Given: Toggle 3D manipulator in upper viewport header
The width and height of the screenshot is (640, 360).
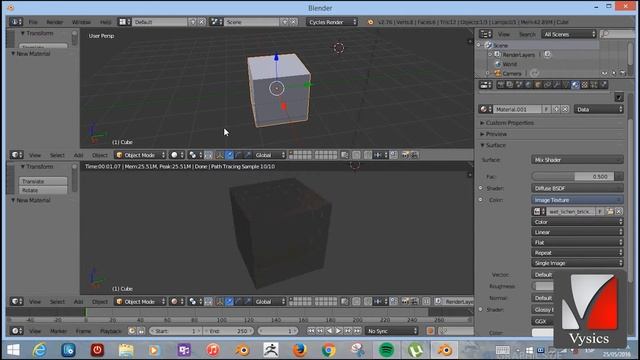Looking at the screenshot, I should [220, 155].
